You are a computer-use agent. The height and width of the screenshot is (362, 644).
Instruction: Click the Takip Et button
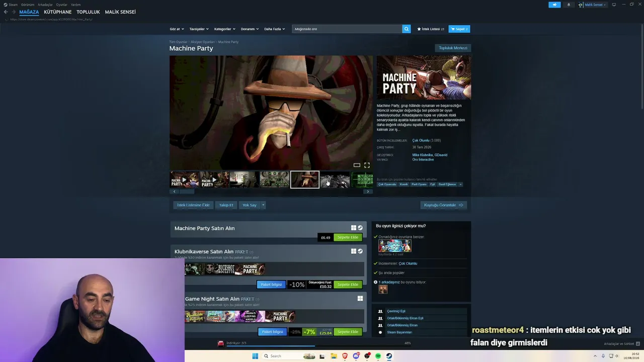tap(226, 205)
